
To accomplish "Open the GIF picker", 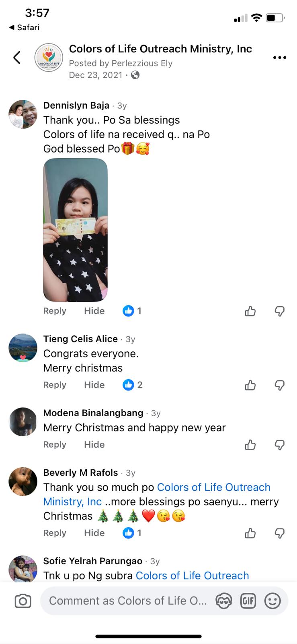I will (248, 601).
